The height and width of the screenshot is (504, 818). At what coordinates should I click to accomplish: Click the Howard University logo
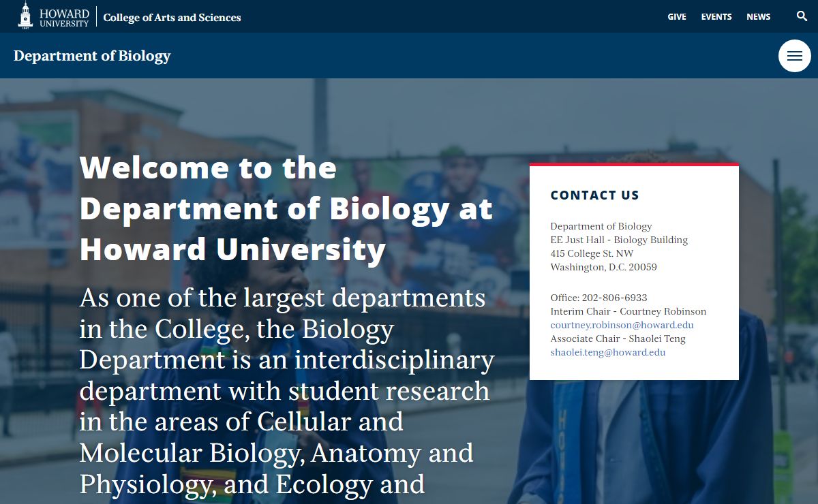[53, 16]
